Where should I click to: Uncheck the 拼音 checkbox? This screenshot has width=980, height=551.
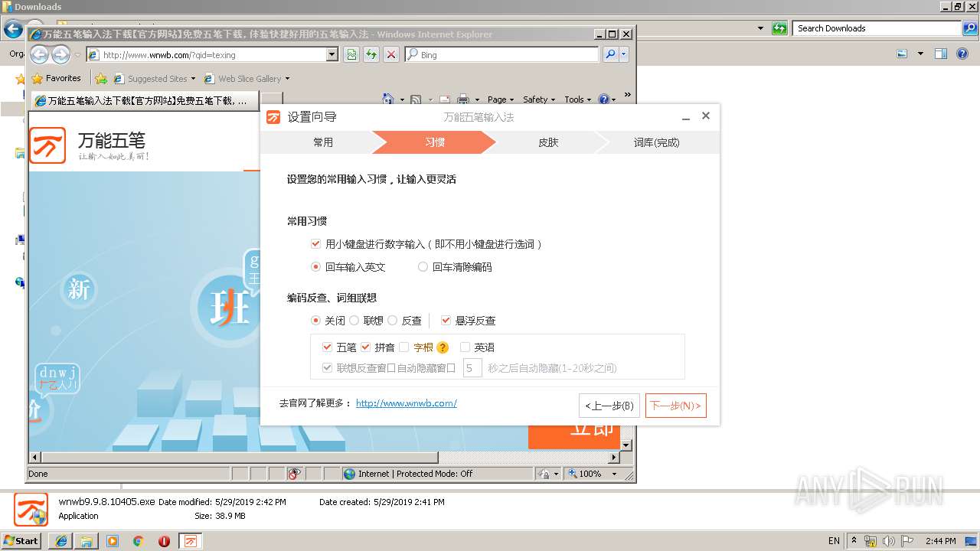[365, 347]
